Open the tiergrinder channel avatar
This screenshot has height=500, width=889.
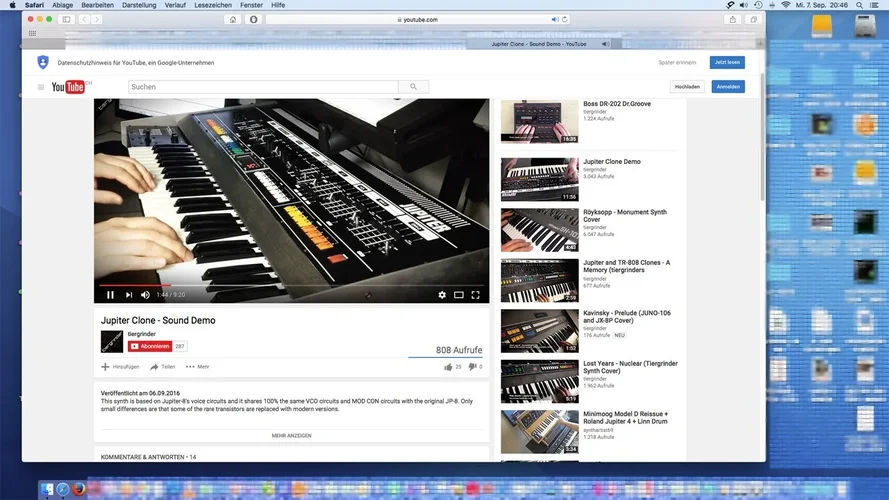(x=112, y=341)
